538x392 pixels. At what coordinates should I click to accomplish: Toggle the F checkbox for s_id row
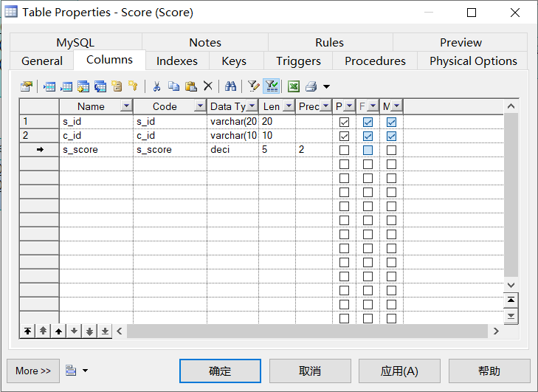click(x=368, y=122)
